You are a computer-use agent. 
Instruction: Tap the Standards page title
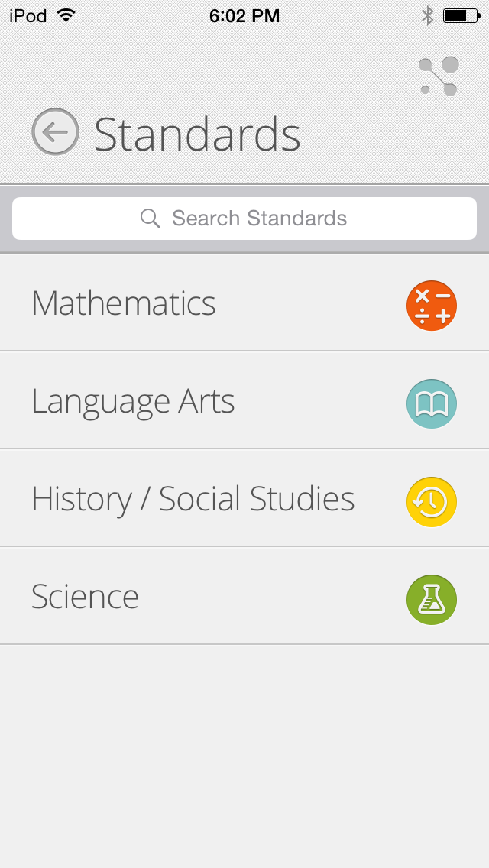pos(197,134)
